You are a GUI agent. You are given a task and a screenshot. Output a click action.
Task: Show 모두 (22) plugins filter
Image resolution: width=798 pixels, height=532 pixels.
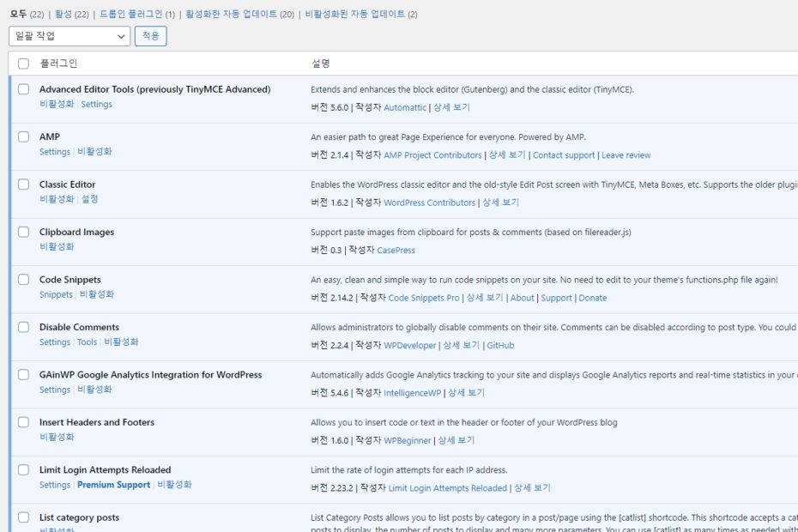pos(27,15)
